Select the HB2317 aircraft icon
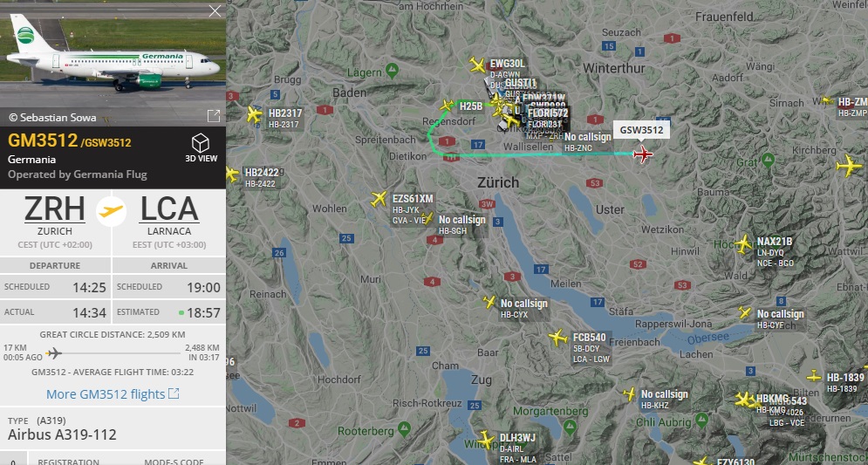Viewport: 868px width, 465px height. pos(254,114)
